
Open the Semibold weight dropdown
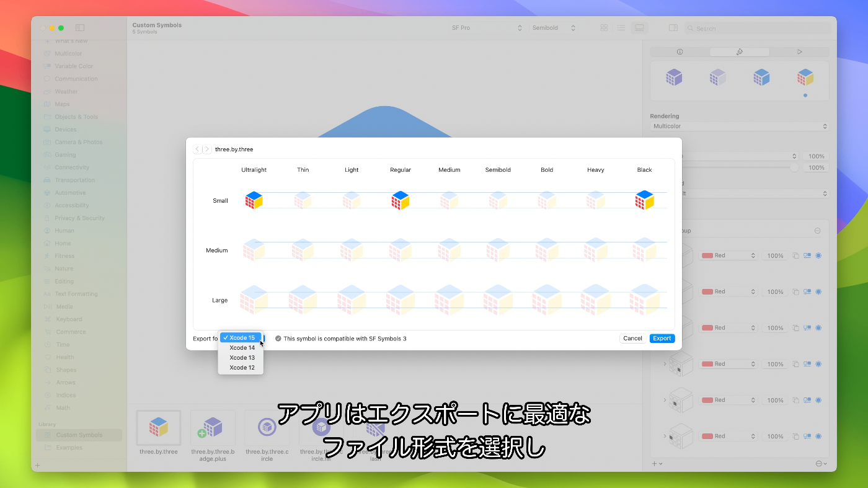click(x=554, y=28)
